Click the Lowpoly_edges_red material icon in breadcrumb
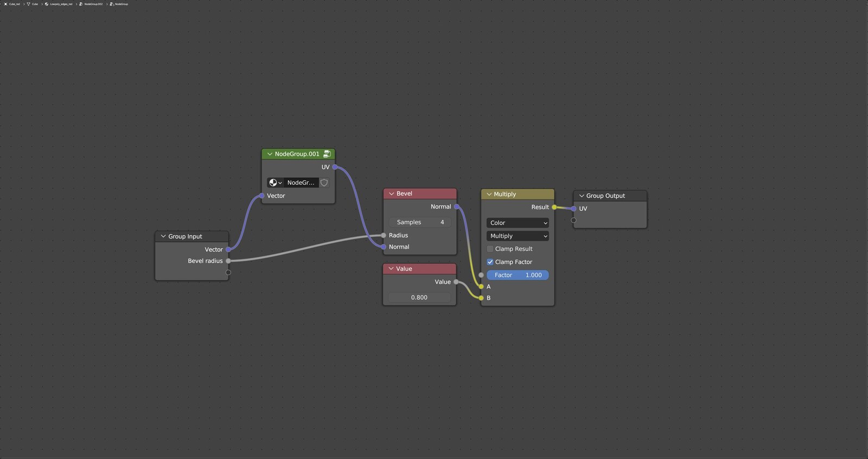This screenshot has height=459, width=868. click(47, 4)
